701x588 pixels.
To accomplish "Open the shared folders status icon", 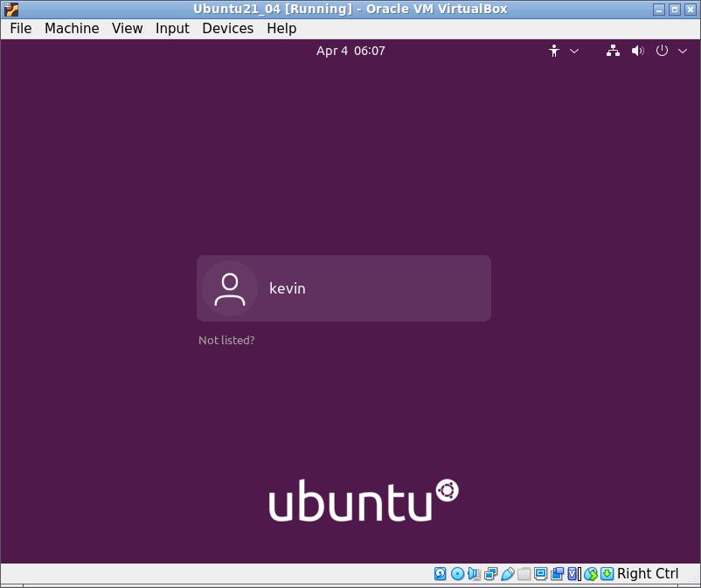I will pyautogui.click(x=524, y=574).
